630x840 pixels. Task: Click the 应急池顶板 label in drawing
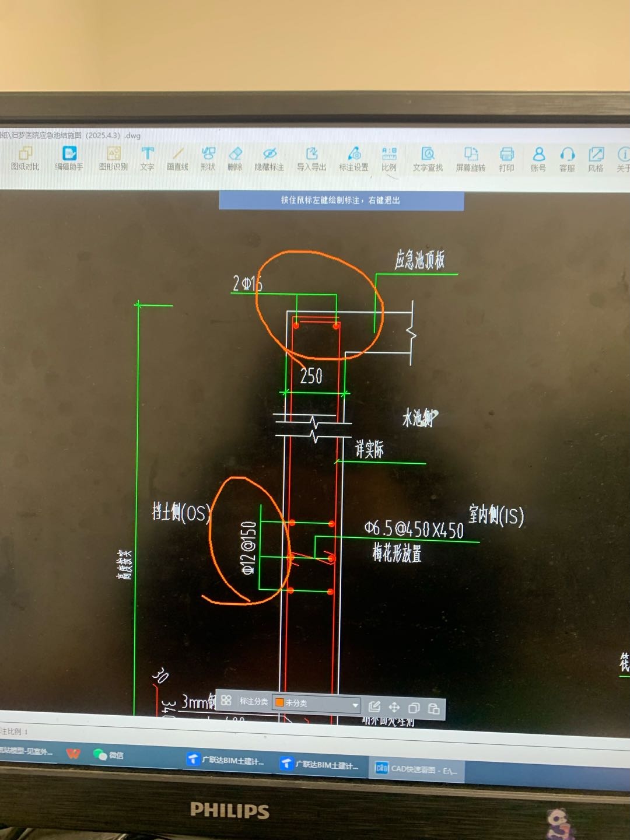(x=419, y=260)
